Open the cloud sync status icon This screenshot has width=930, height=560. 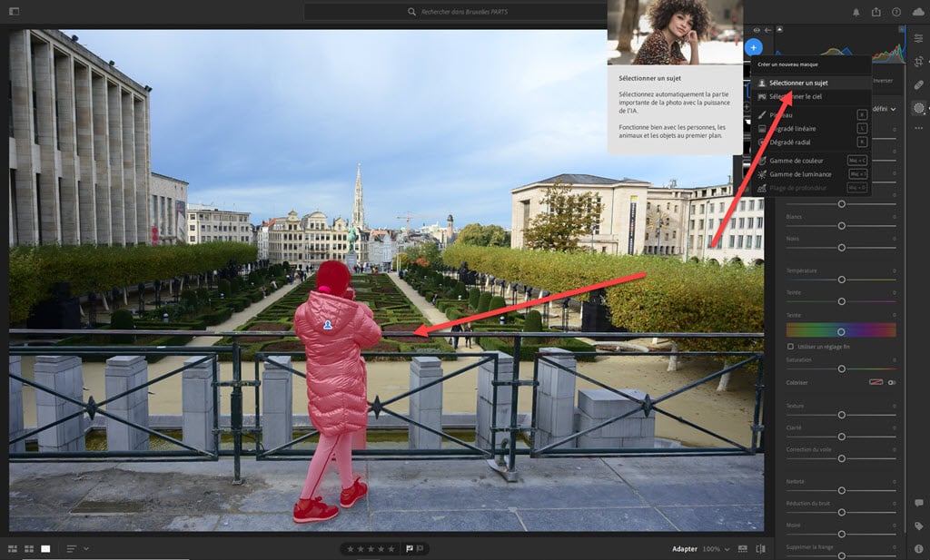(x=918, y=12)
